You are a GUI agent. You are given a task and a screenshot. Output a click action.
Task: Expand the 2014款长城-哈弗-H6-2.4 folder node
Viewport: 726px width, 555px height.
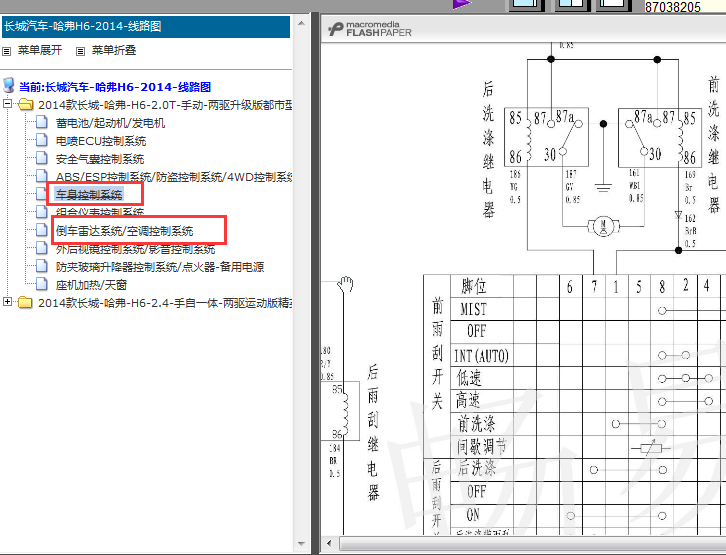point(7,301)
